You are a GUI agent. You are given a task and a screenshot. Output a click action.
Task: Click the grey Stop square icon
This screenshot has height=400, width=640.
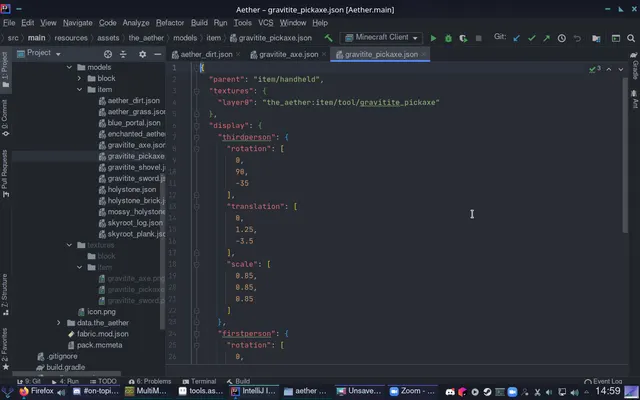[478, 38]
